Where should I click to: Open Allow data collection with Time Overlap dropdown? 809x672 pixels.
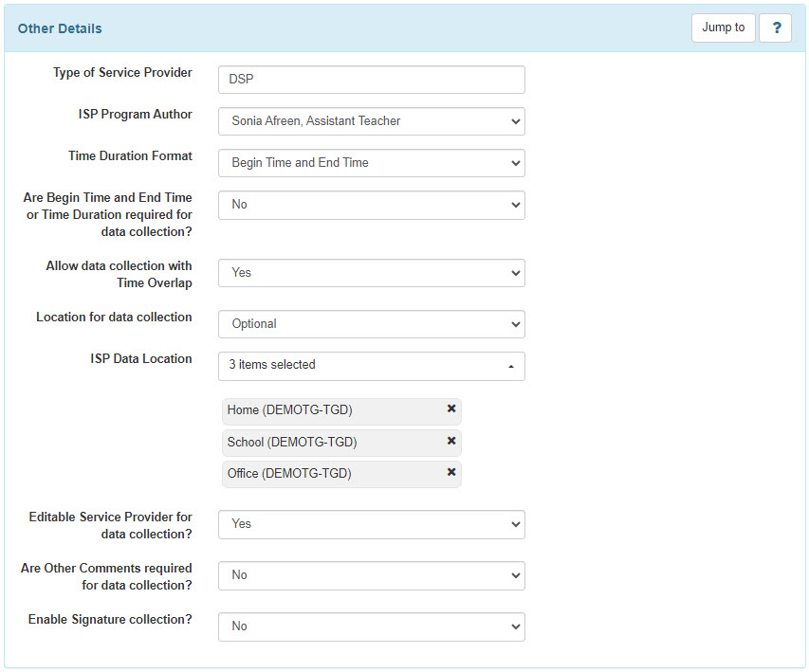pos(371,273)
